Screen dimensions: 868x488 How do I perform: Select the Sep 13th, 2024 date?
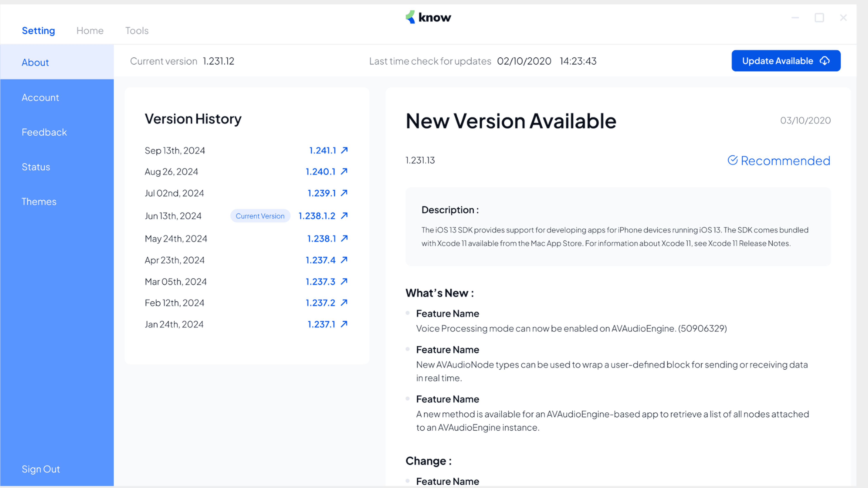point(175,150)
